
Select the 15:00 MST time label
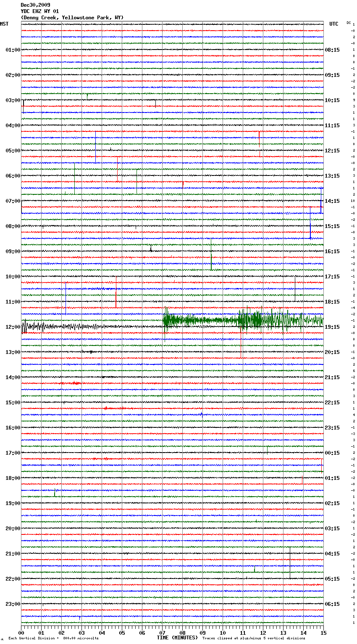tap(13, 403)
